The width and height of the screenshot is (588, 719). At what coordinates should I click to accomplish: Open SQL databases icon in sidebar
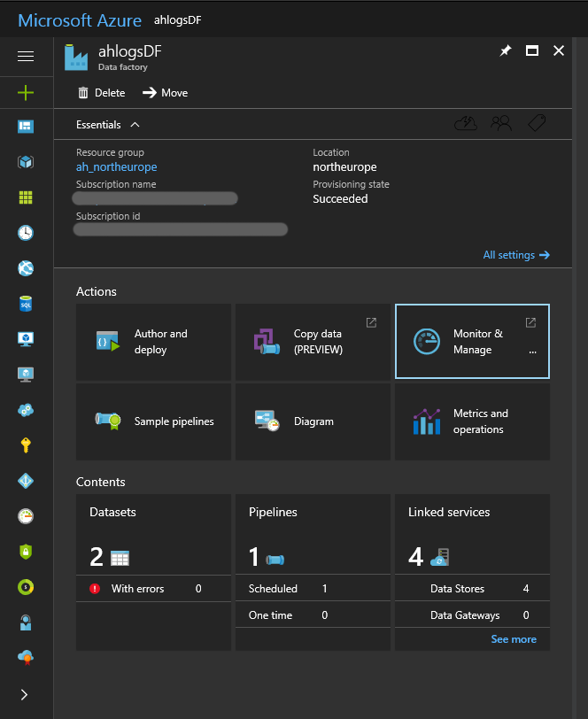pos(26,304)
